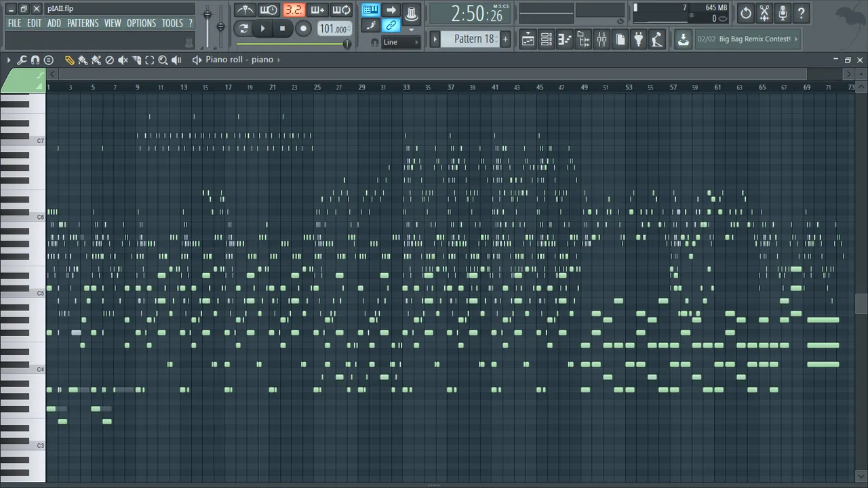The image size is (868, 488).
Task: Toggle blend overdub recording
Action: [317, 10]
